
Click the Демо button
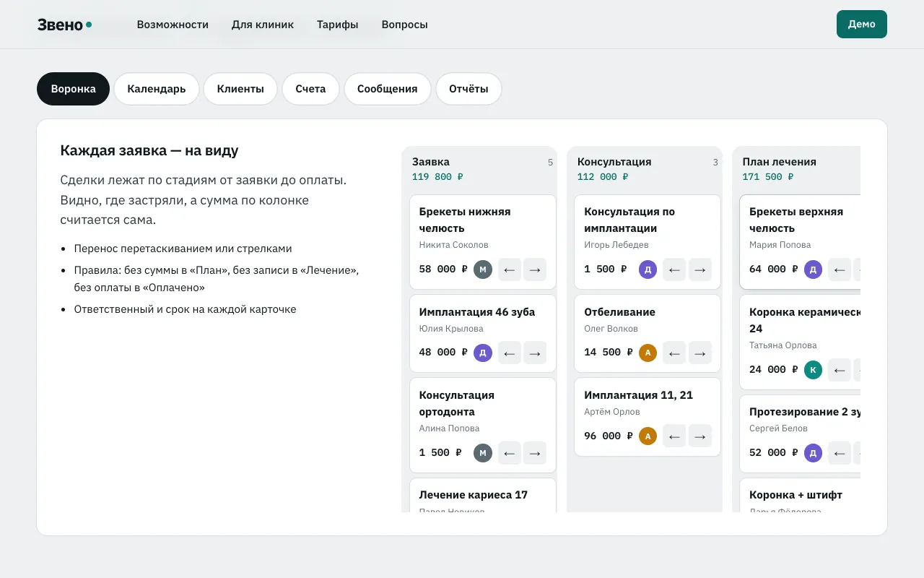click(x=862, y=24)
